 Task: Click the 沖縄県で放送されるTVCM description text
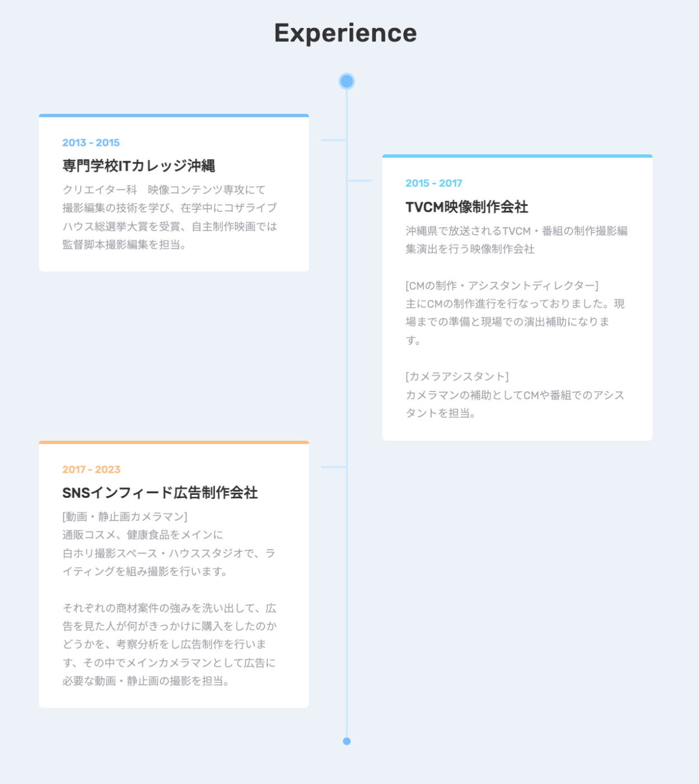516,240
